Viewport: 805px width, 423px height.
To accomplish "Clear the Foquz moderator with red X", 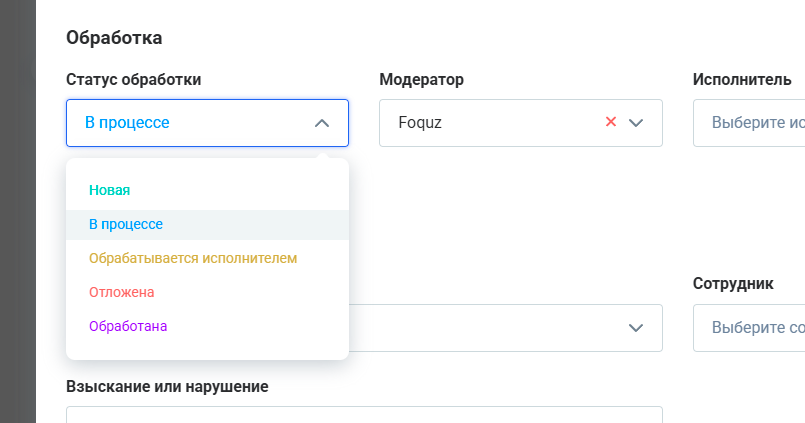I will point(611,123).
